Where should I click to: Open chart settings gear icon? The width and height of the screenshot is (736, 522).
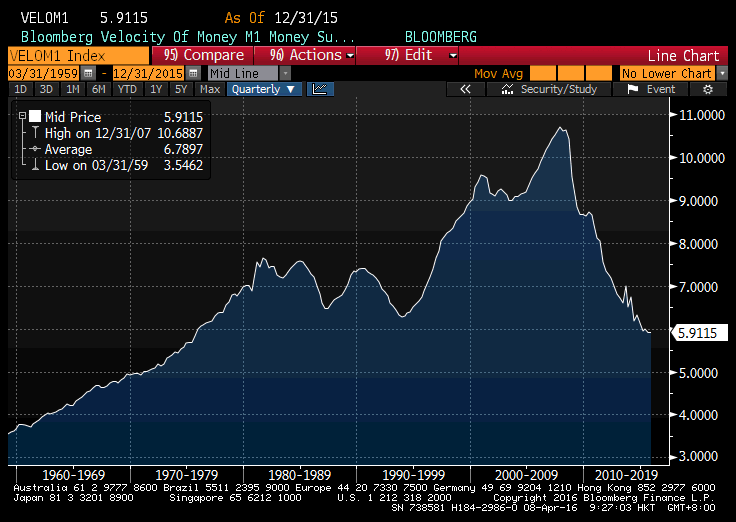pos(708,89)
